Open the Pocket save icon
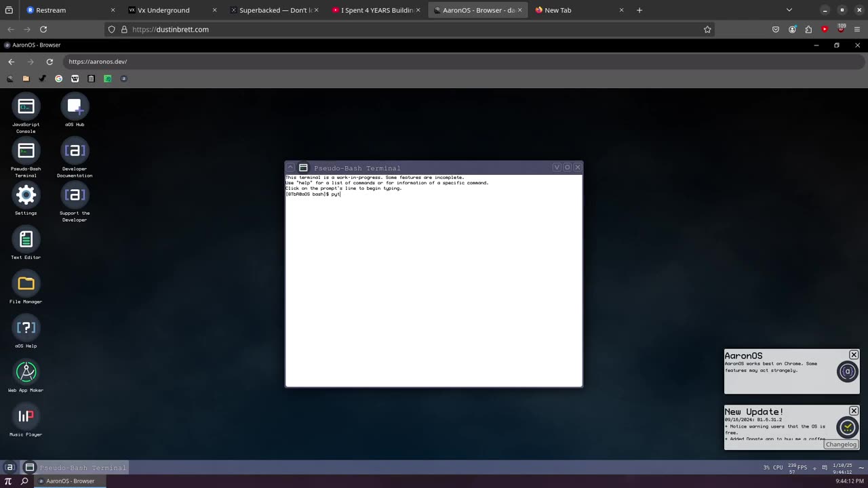The height and width of the screenshot is (488, 868). [x=776, y=29]
